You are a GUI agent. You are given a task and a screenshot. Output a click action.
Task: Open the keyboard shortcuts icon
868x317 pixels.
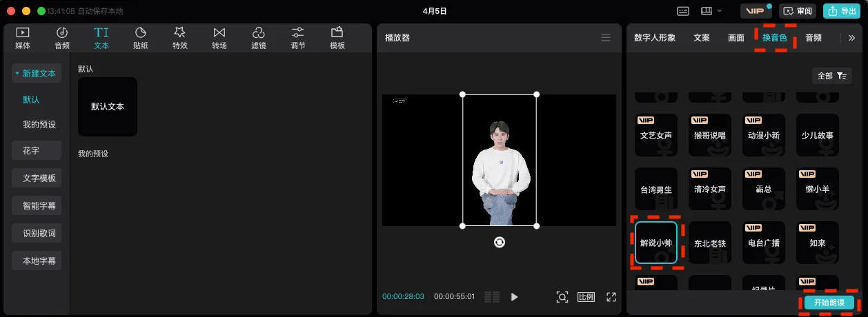click(x=683, y=11)
